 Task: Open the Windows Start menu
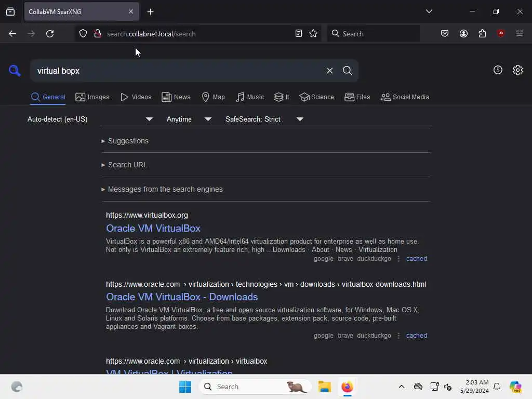[x=185, y=387]
